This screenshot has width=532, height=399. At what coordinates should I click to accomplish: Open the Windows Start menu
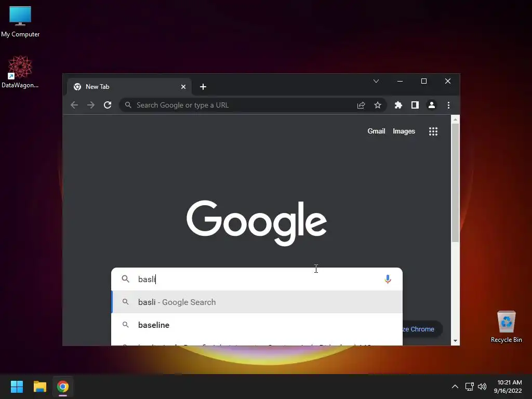[17, 387]
